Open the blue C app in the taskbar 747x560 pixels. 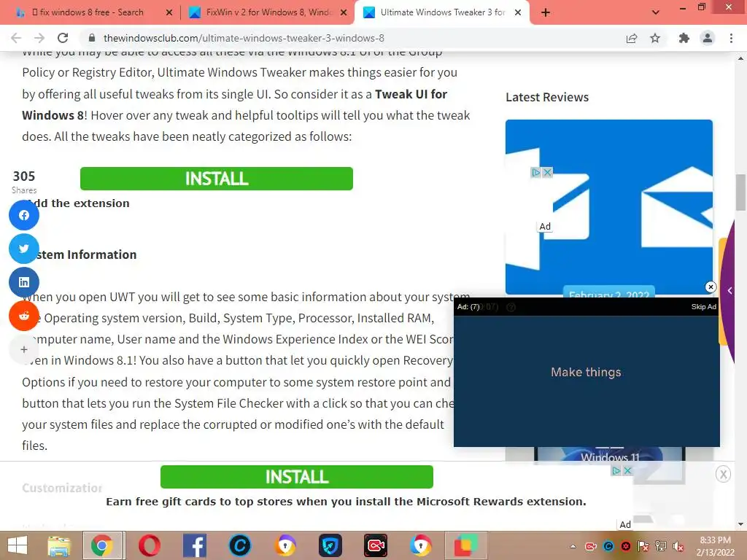click(x=239, y=545)
